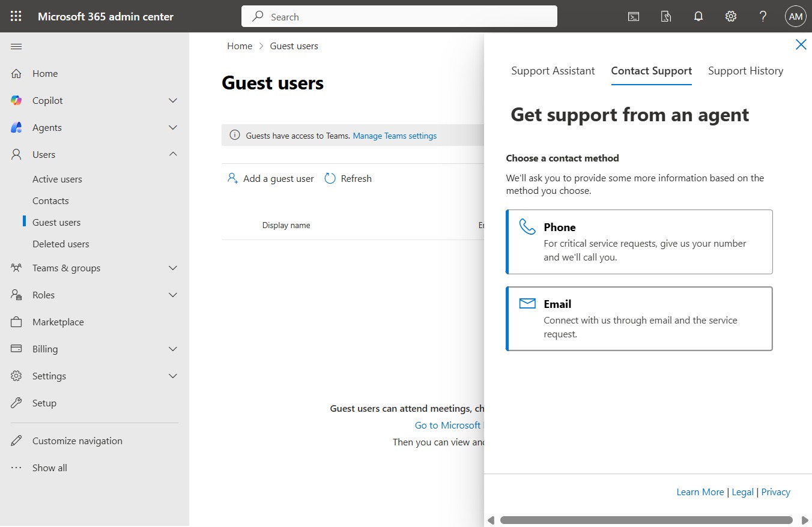812x527 pixels.
Task: Click the Refresh button label
Action: pyautogui.click(x=356, y=178)
